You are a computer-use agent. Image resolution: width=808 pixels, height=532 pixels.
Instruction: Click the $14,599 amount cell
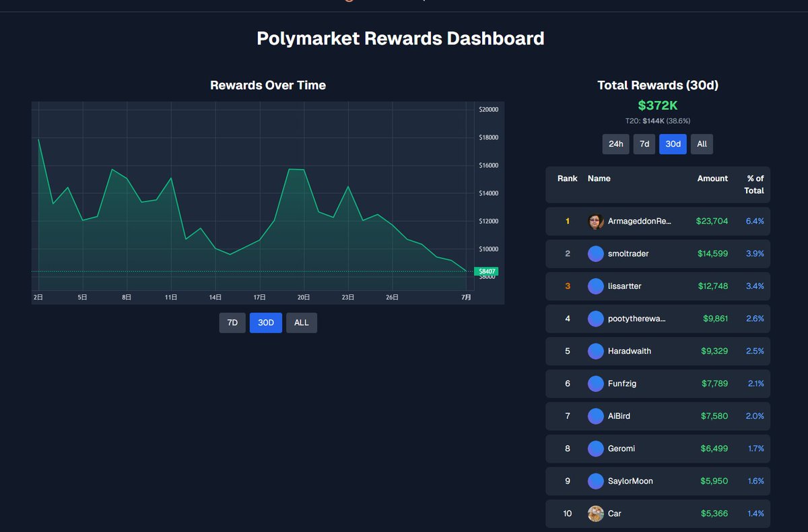click(x=712, y=254)
